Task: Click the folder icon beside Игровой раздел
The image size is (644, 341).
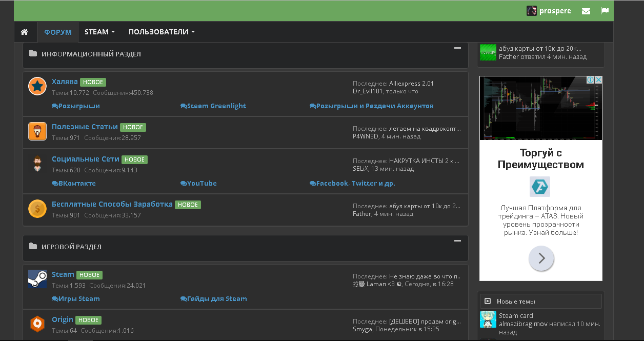Action: (x=33, y=246)
